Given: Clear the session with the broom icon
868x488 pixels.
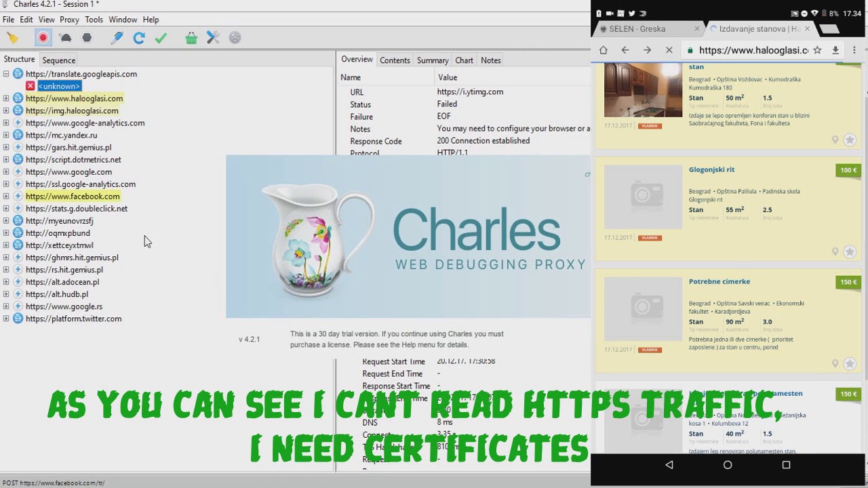Looking at the screenshot, I should [x=12, y=38].
